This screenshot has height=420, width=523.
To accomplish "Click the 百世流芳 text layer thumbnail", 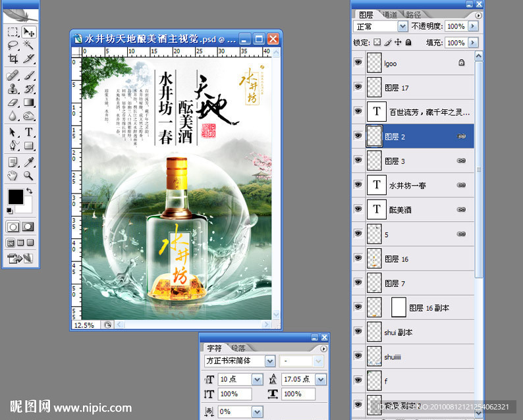I will pyautogui.click(x=377, y=111).
